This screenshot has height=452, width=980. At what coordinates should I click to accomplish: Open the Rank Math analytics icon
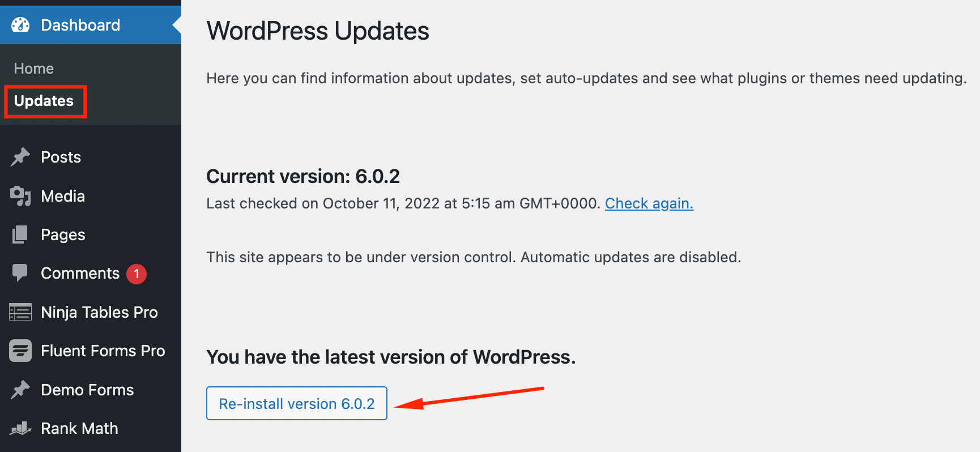[x=20, y=428]
